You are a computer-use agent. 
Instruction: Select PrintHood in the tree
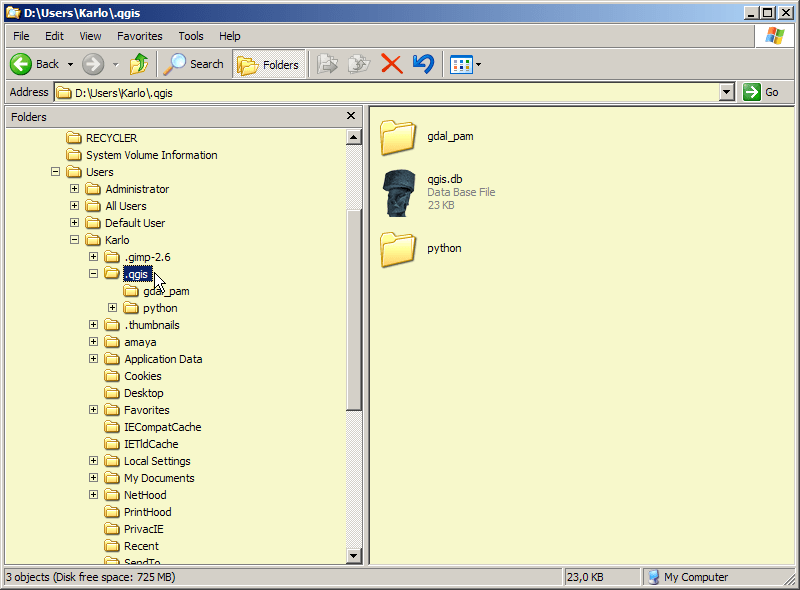coord(147,512)
